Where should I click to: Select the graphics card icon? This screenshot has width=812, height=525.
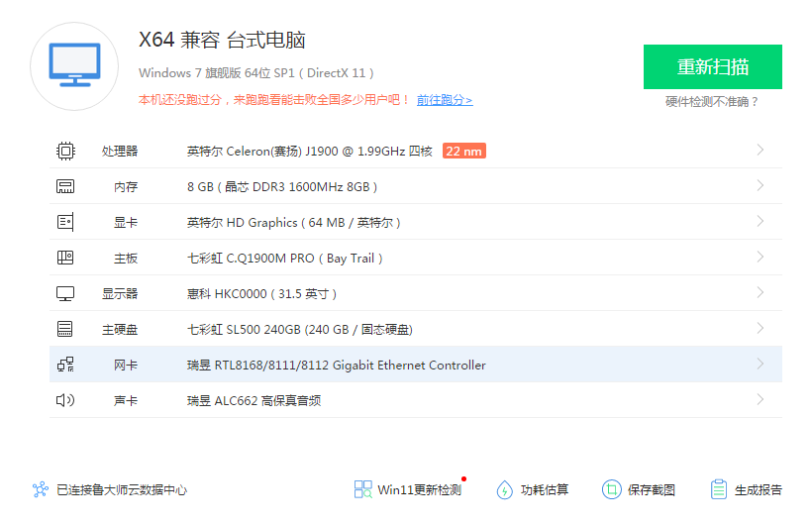tap(65, 222)
